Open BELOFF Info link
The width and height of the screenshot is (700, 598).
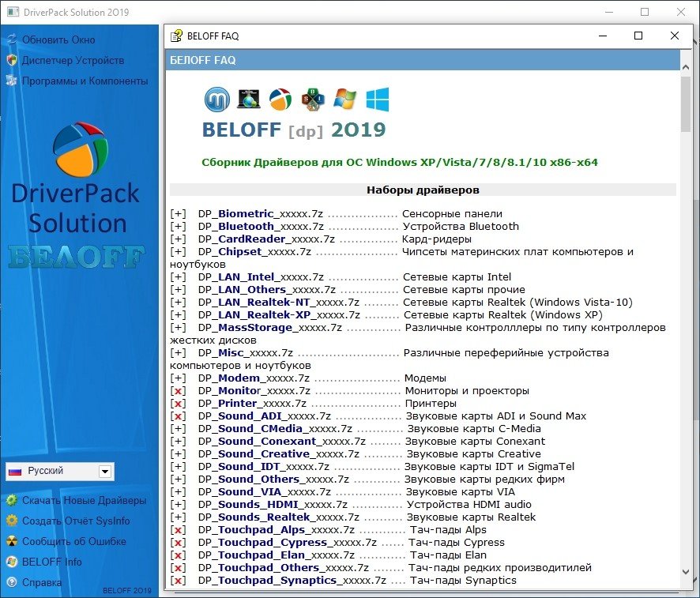click(x=52, y=562)
